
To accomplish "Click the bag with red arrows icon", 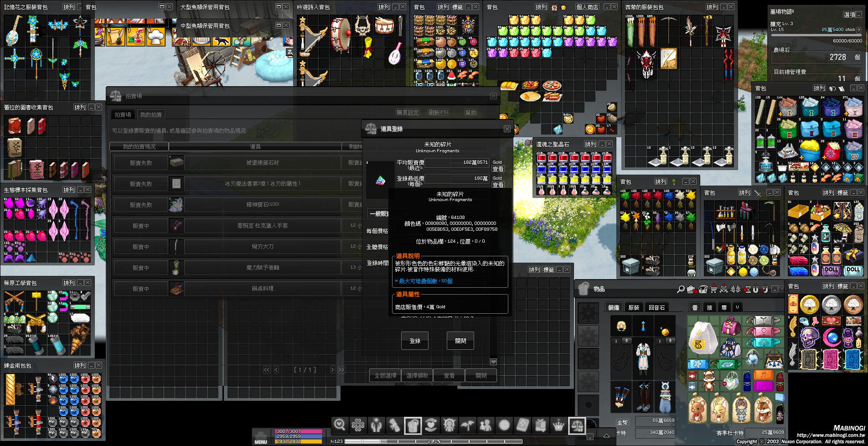I will point(691,289).
